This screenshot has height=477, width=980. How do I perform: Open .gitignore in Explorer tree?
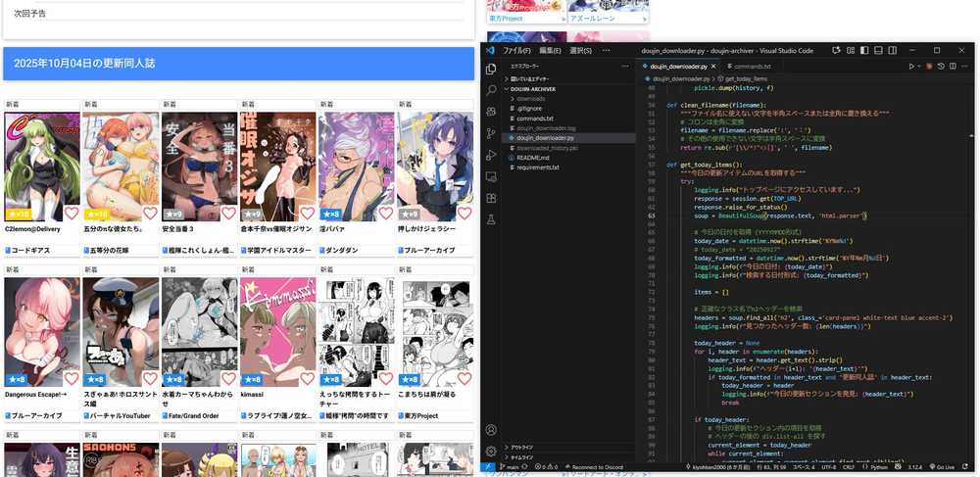point(567,109)
